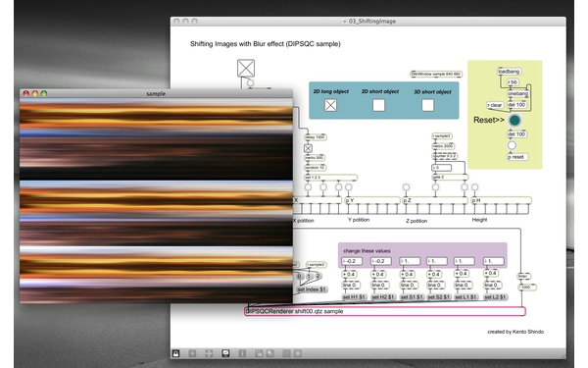Screen dimensions: 588x368
Task: Click the plus icon in patcher bottom toolbar
Action: pos(192,353)
